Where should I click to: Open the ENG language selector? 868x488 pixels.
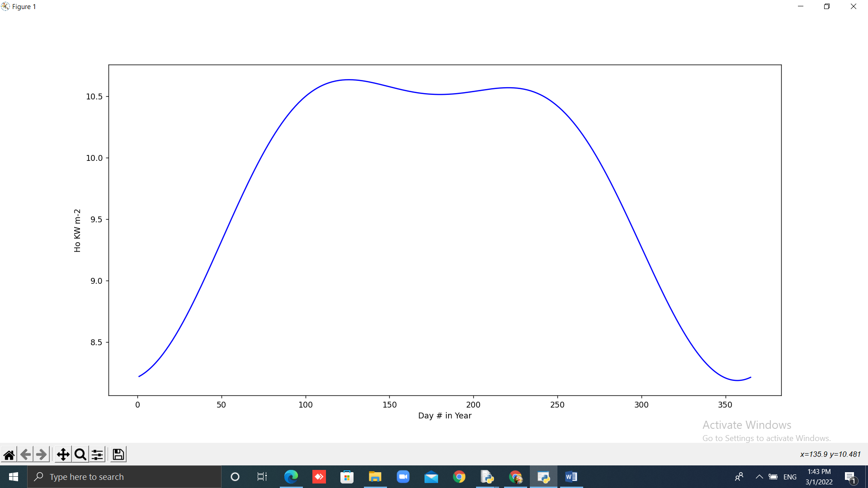tap(789, 477)
